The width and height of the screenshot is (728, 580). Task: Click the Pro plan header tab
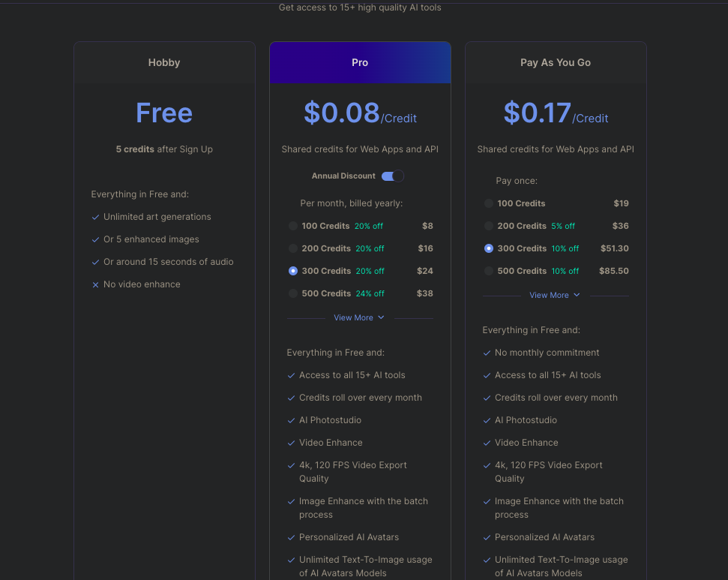click(x=360, y=63)
